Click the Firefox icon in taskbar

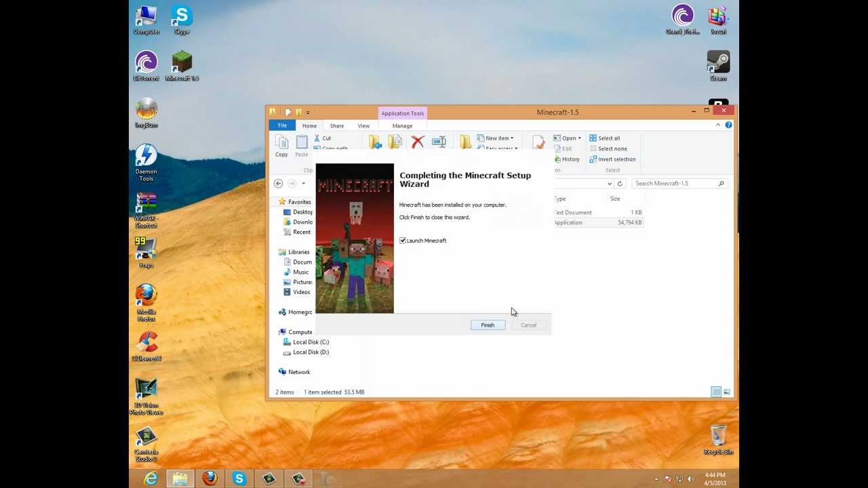click(210, 479)
